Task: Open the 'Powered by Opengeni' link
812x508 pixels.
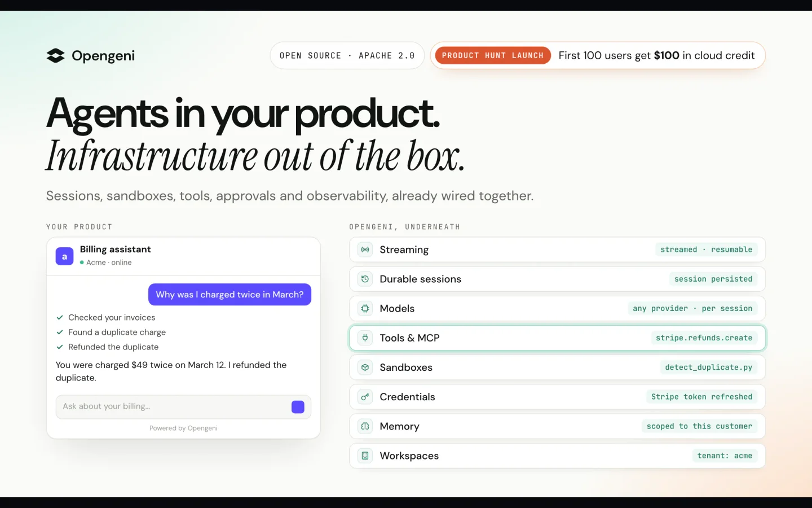Action: pyautogui.click(x=183, y=428)
